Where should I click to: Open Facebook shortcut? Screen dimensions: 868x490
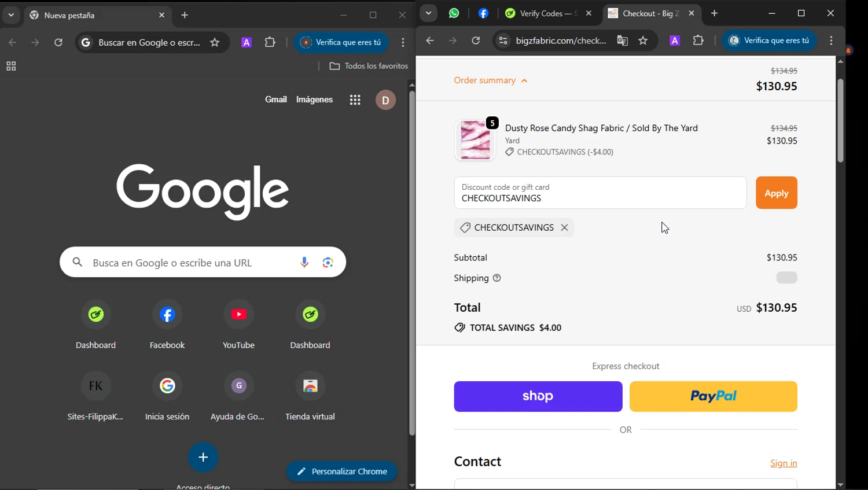pyautogui.click(x=167, y=325)
